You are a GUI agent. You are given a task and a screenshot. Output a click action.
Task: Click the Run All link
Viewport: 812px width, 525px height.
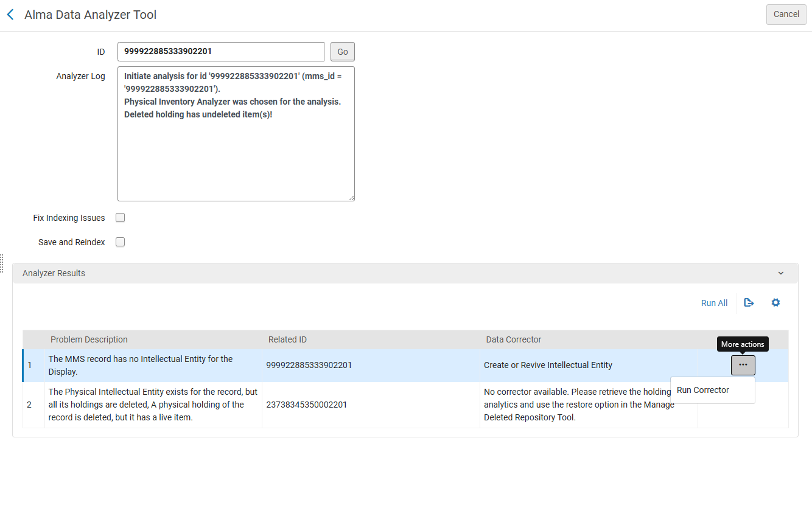pyautogui.click(x=714, y=303)
